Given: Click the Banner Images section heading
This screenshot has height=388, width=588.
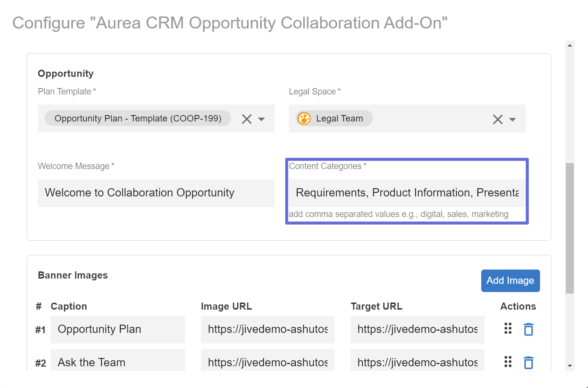Looking at the screenshot, I should 73,275.
